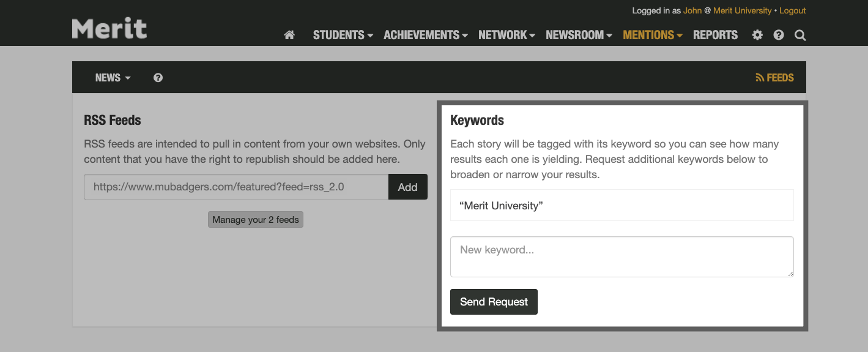Click the help question mark in top navbar
The height and width of the screenshot is (352, 868).
779,35
